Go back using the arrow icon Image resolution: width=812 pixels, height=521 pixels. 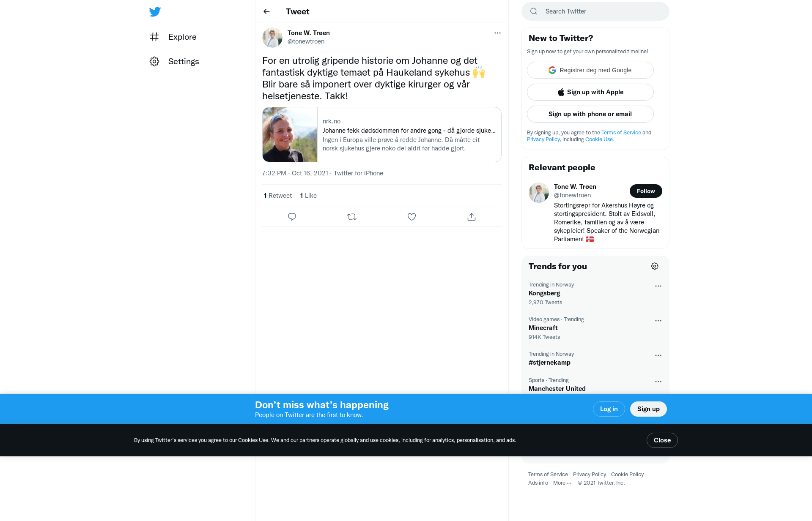tap(266, 11)
